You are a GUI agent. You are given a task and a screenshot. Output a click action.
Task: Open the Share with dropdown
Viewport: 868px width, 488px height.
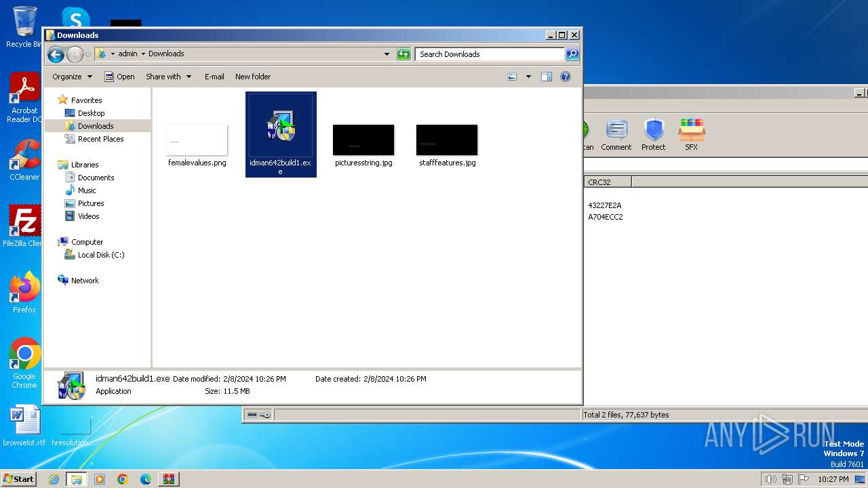tap(168, 77)
